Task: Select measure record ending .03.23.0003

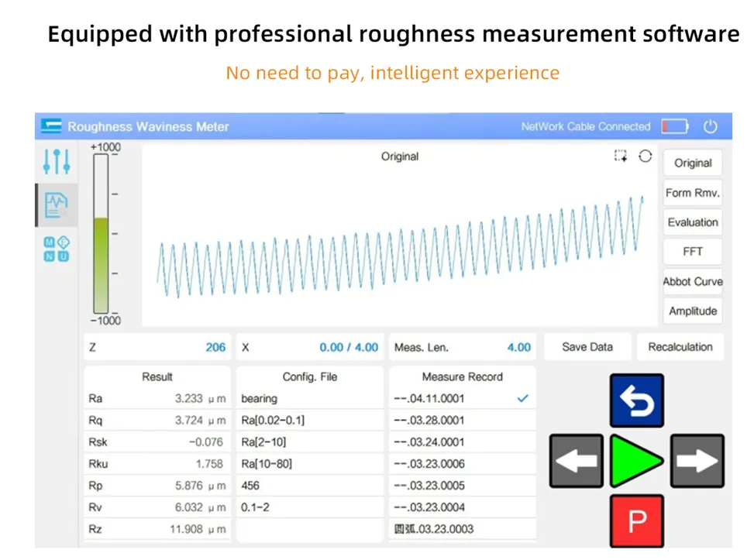Action: 463,529
